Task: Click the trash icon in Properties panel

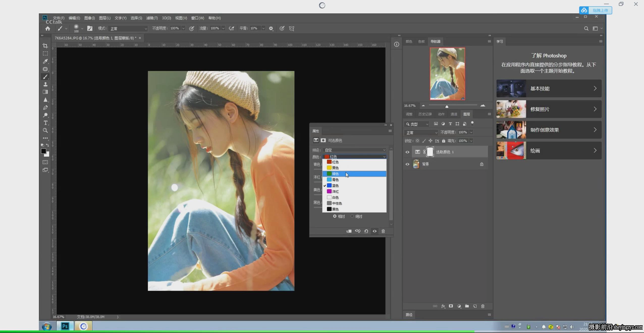Action: (383, 231)
